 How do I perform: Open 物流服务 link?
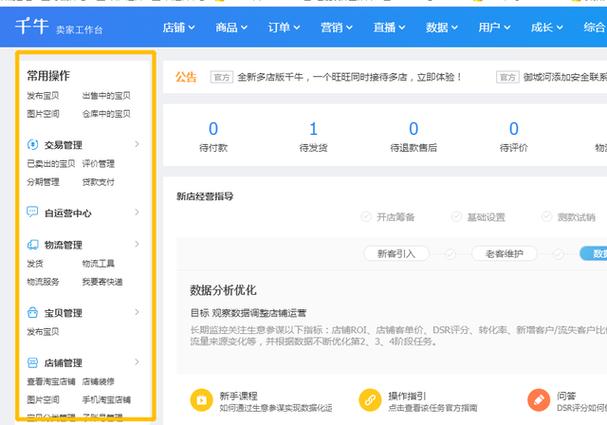[43, 282]
